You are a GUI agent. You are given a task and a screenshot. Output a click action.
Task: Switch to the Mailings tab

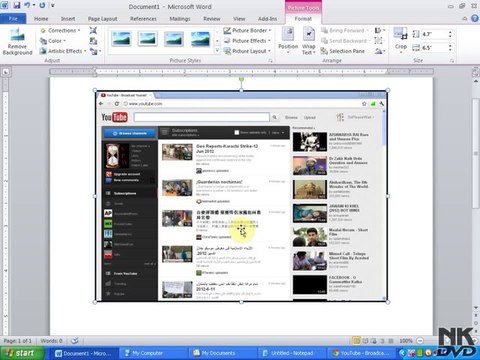point(180,19)
